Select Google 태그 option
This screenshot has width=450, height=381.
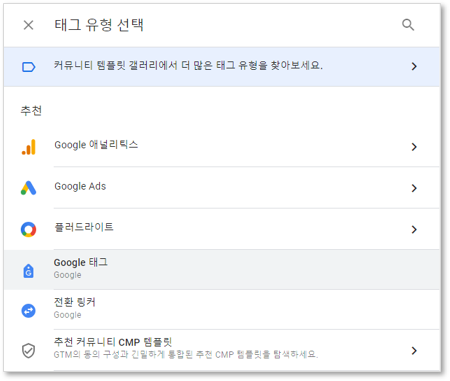pos(222,270)
